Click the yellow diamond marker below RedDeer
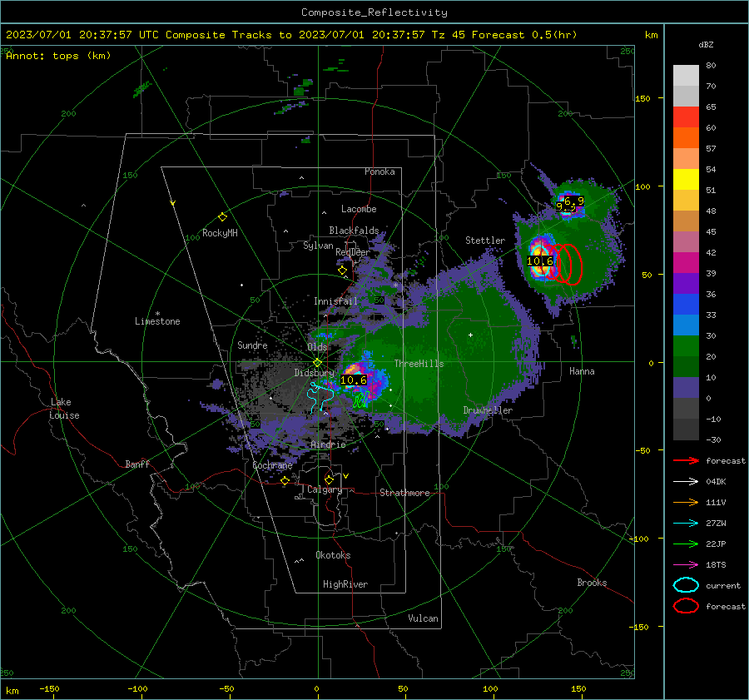 (342, 271)
